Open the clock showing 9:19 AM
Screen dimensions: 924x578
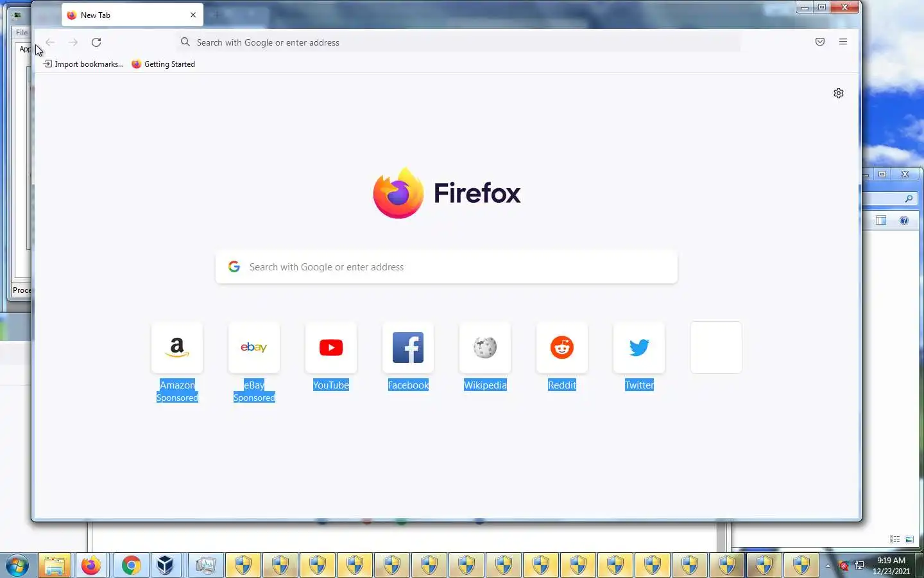coord(891,566)
